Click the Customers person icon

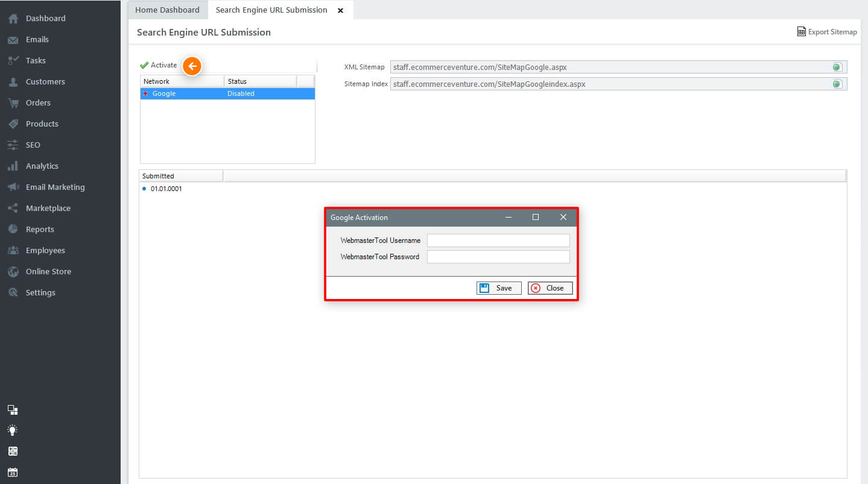(13, 82)
